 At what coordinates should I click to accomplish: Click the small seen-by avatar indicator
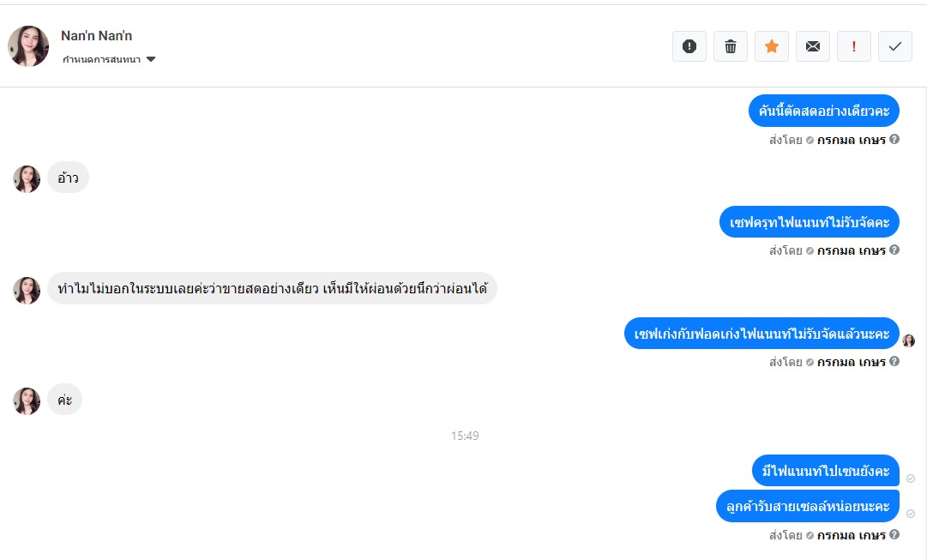[909, 340]
